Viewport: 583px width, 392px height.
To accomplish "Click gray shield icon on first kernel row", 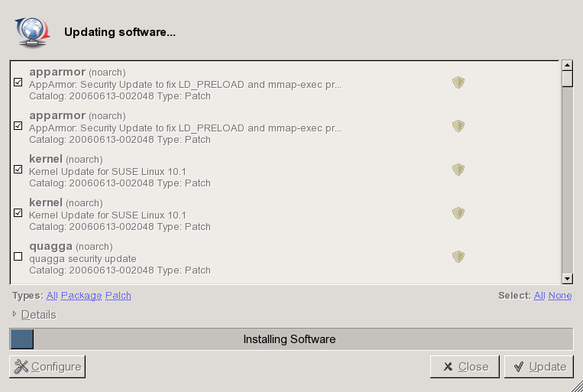I will pyautogui.click(x=458, y=170).
